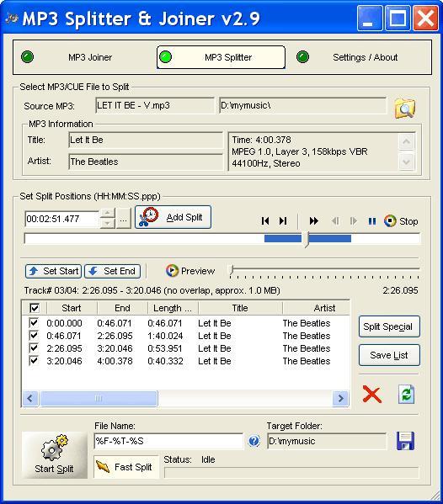Viewport: 443px width, 504px height.
Task: Toggle the select-all checkbox in list header
Action: pyautogui.click(x=35, y=308)
